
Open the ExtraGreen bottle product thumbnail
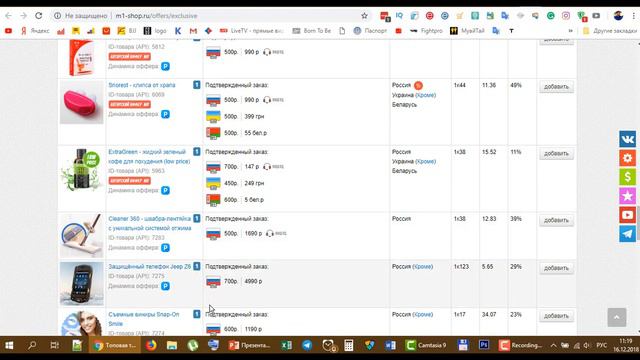click(x=82, y=169)
